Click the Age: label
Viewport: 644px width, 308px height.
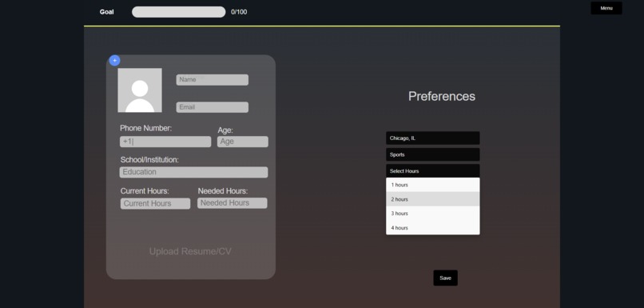tap(225, 130)
